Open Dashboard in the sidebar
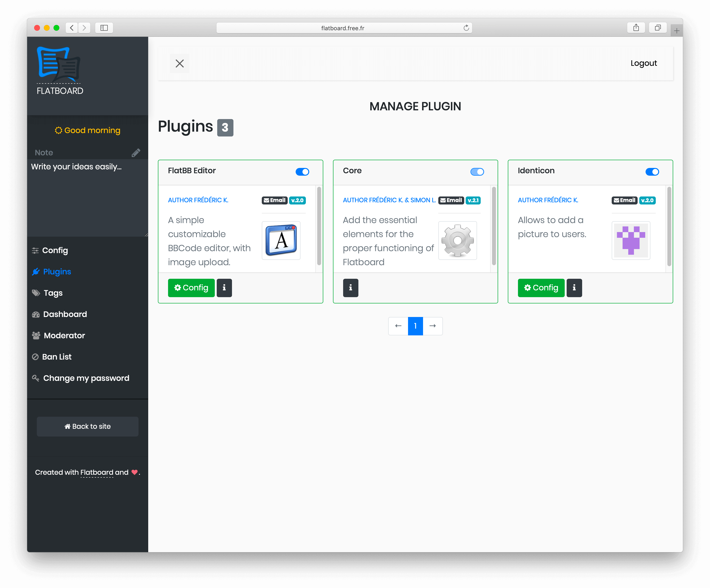This screenshot has height=588, width=710. (x=65, y=314)
